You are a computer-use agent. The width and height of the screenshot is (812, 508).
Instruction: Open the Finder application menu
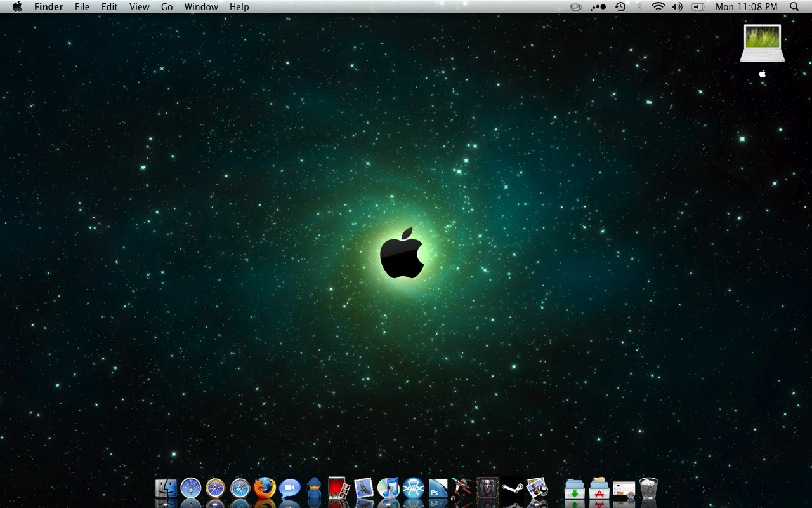(x=49, y=7)
